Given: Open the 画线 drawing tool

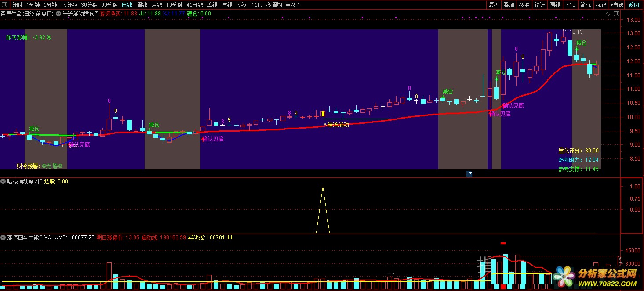Looking at the screenshot, I should coord(555,5).
